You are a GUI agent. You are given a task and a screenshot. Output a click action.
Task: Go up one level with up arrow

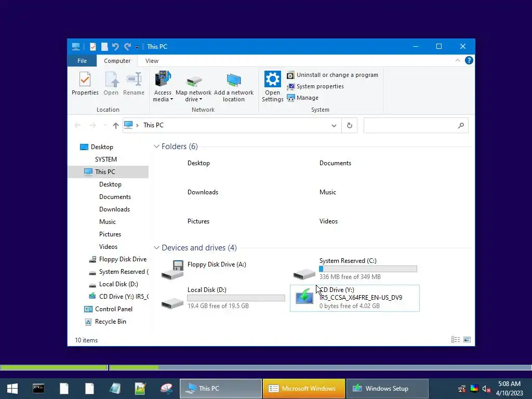(x=116, y=126)
